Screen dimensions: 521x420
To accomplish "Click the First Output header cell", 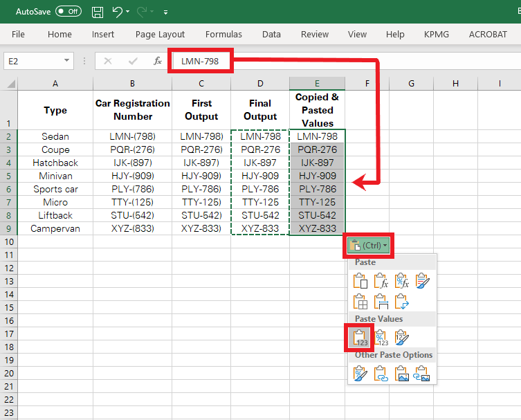I will [x=201, y=109].
